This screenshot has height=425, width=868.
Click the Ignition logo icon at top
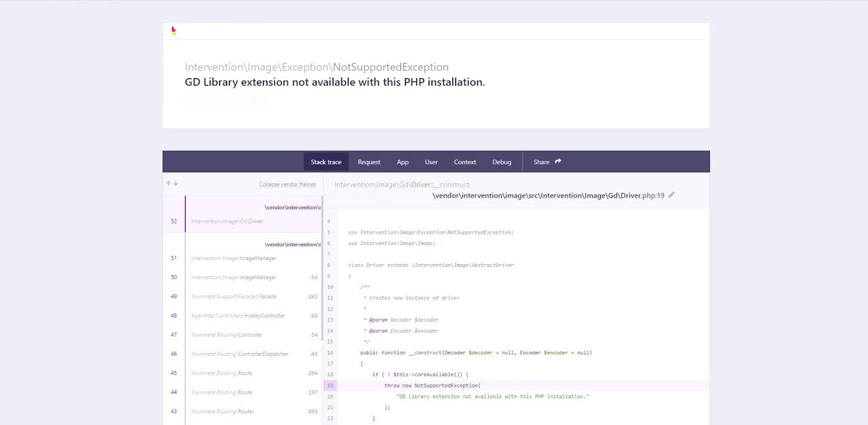tap(174, 31)
